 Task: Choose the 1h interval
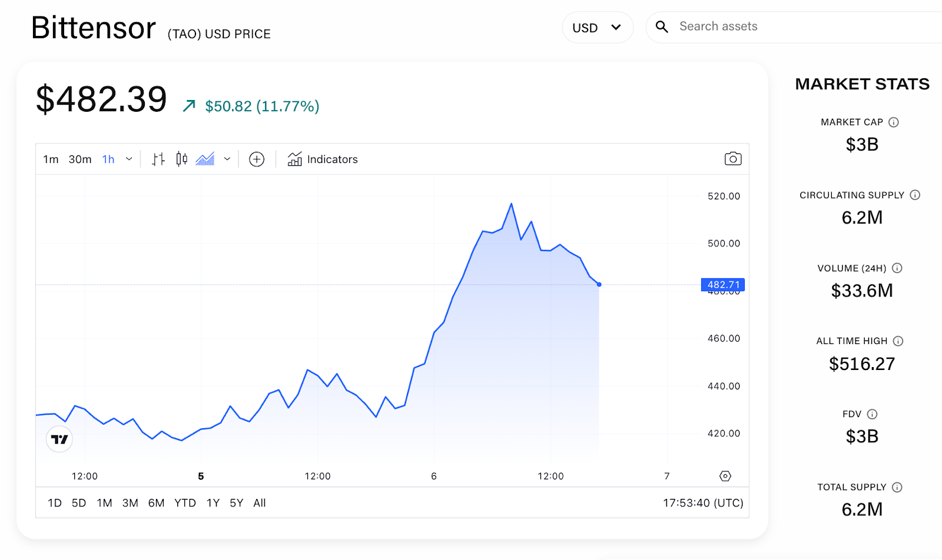pyautogui.click(x=108, y=159)
